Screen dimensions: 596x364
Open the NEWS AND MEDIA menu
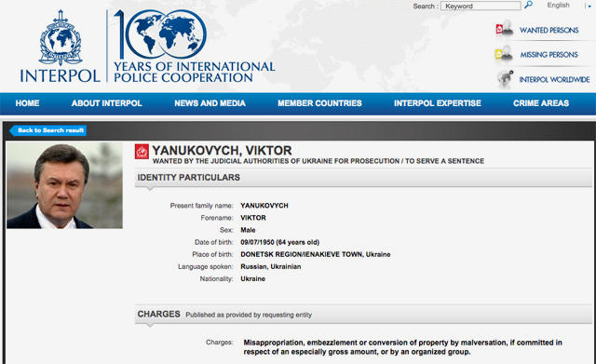210,103
